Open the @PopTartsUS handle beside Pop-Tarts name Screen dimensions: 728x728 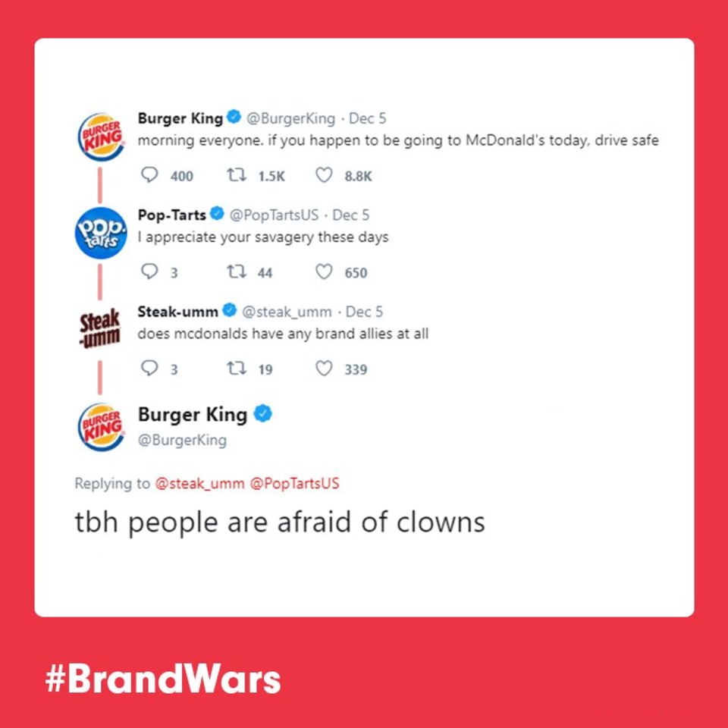[x=274, y=215]
